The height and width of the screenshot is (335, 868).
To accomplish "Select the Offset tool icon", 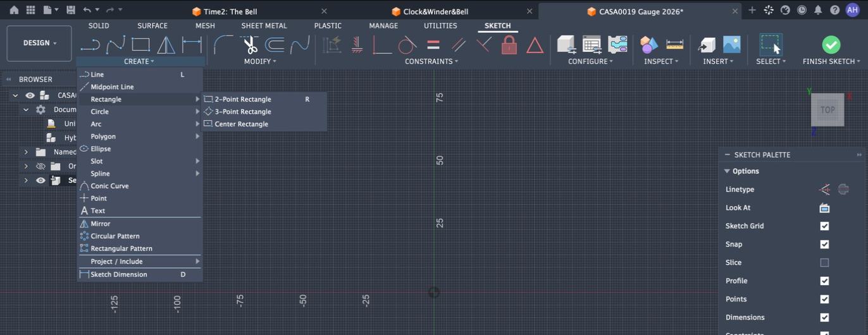I will point(275,44).
